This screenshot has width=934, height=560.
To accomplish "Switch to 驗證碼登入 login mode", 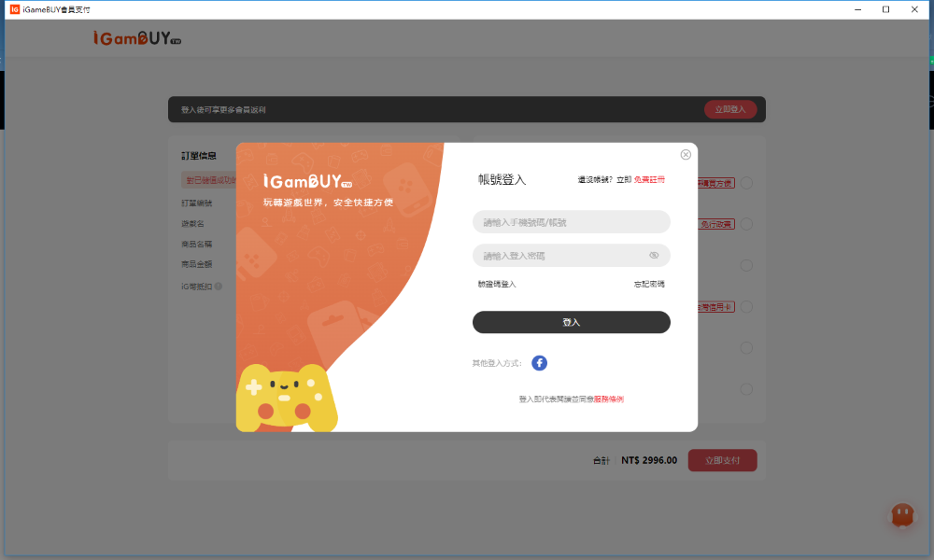I will (x=497, y=285).
